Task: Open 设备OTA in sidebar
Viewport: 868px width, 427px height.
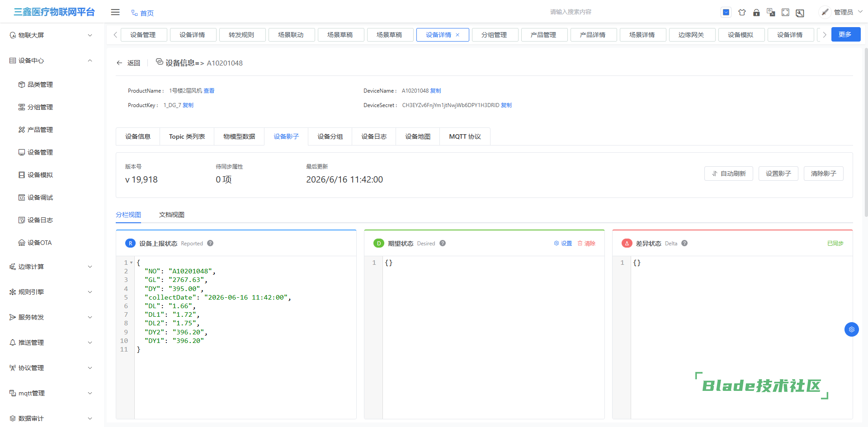Action: (x=40, y=243)
